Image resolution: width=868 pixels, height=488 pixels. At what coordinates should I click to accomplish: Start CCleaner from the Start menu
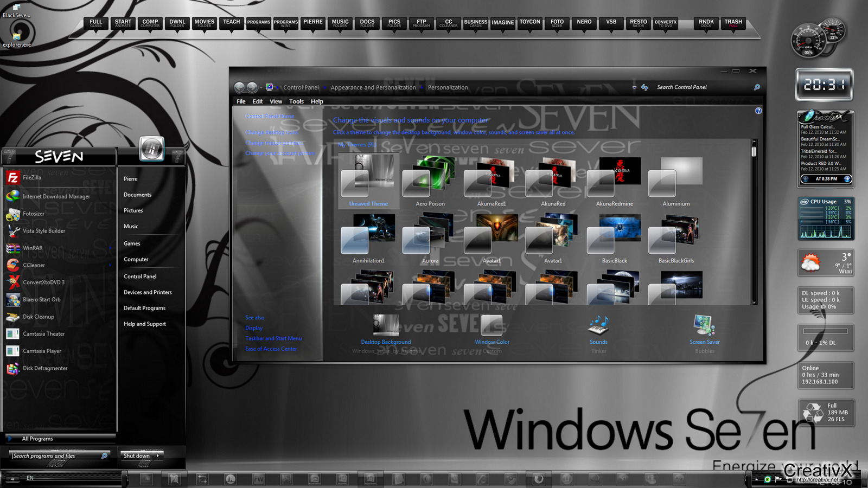[59, 265]
